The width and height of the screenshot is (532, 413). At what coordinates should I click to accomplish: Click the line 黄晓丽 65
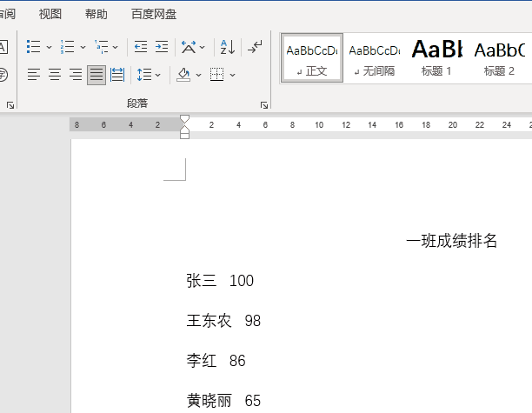click(x=223, y=401)
